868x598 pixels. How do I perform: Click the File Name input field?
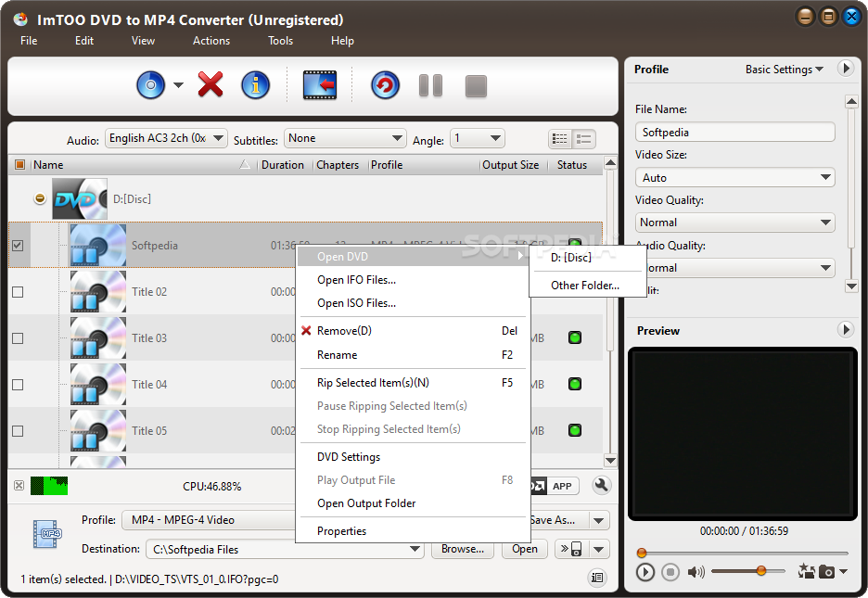pyautogui.click(x=734, y=133)
